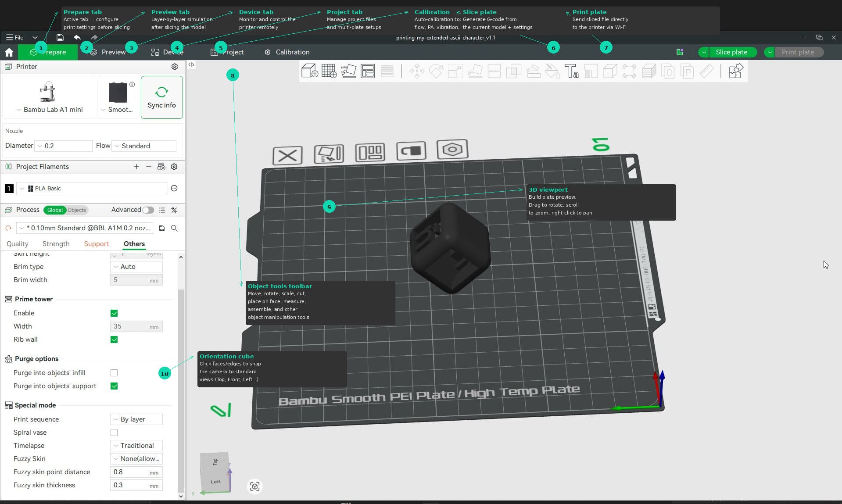This screenshot has height=504, width=842.
Task: Delete the plate using the X icon
Action: 287,154
